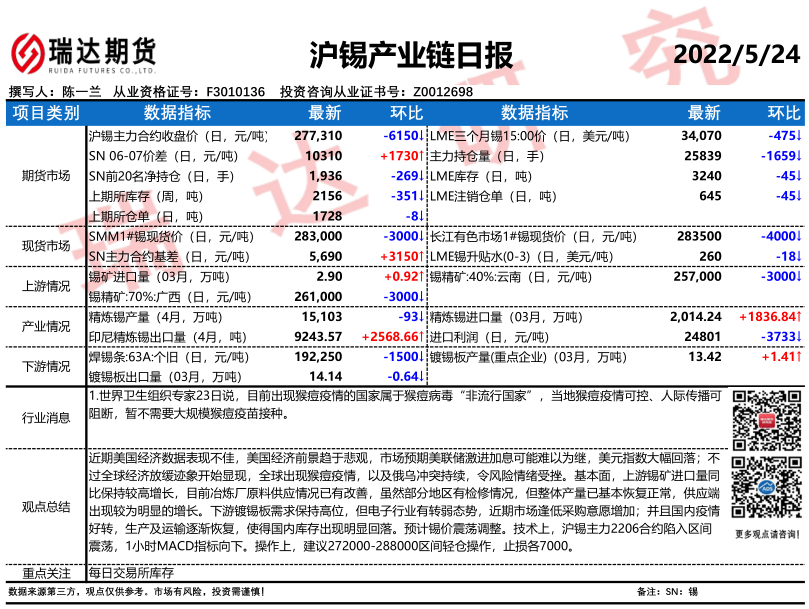Click the 下游情况 category cell
This screenshot has height=609, width=809.
(45, 366)
